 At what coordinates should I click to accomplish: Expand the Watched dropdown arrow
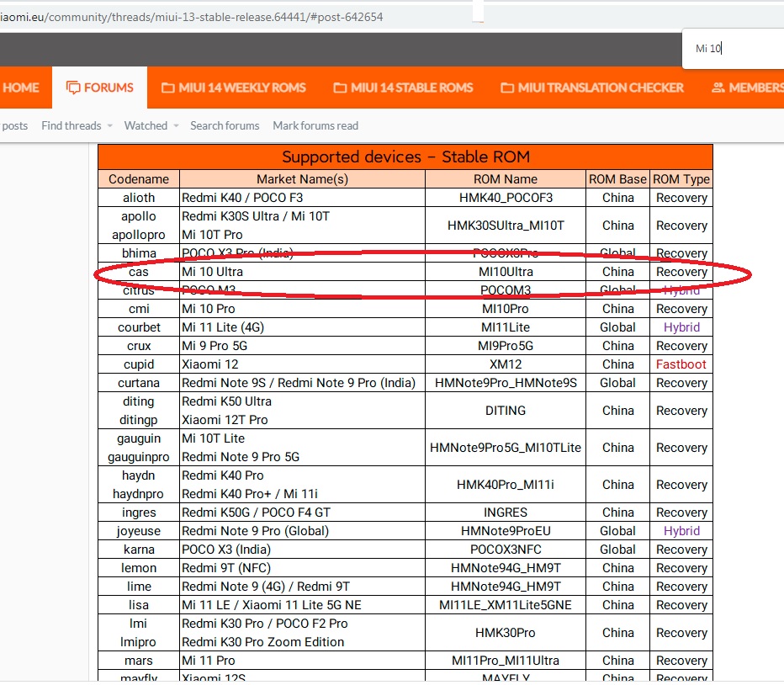tap(176, 126)
